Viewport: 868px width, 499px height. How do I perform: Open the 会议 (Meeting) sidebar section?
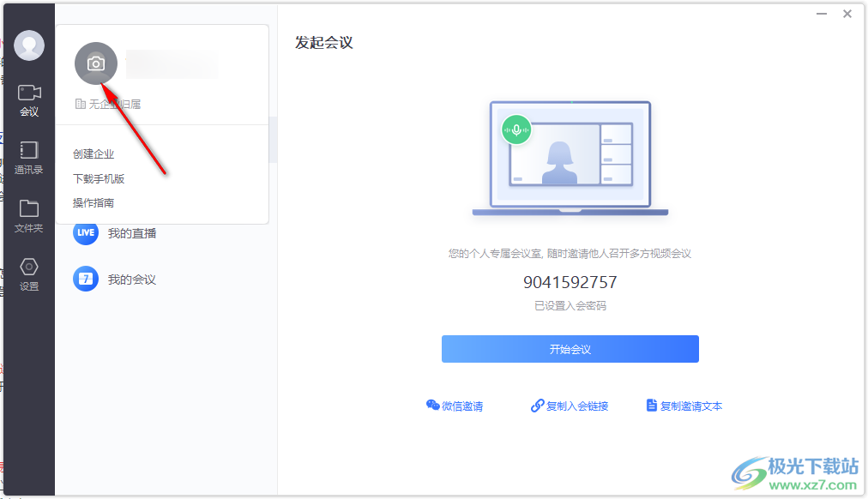click(x=29, y=100)
